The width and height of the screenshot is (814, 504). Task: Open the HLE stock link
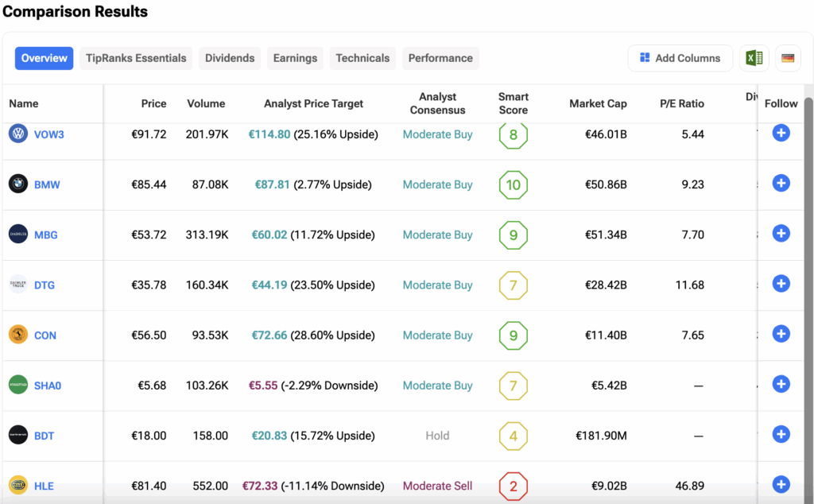(x=45, y=487)
